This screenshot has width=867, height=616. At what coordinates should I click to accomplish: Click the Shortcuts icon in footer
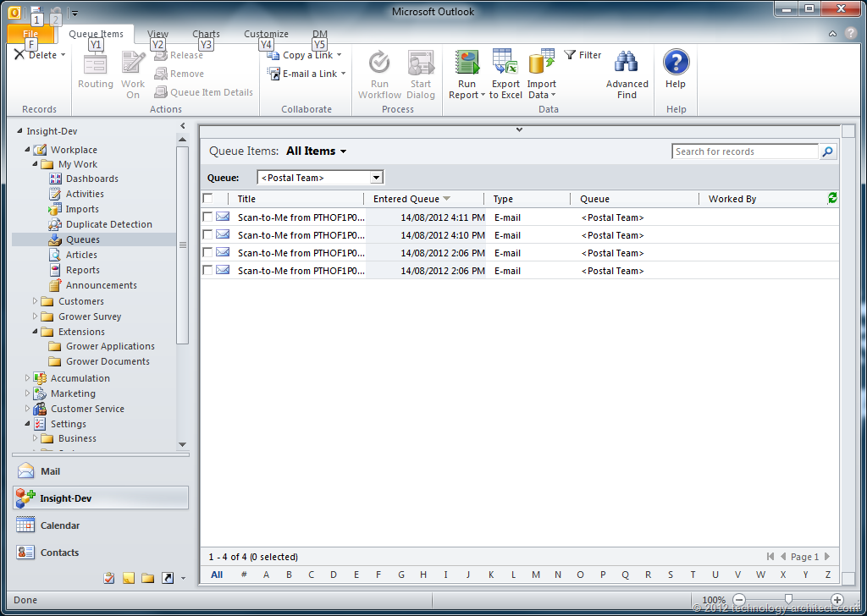167,578
